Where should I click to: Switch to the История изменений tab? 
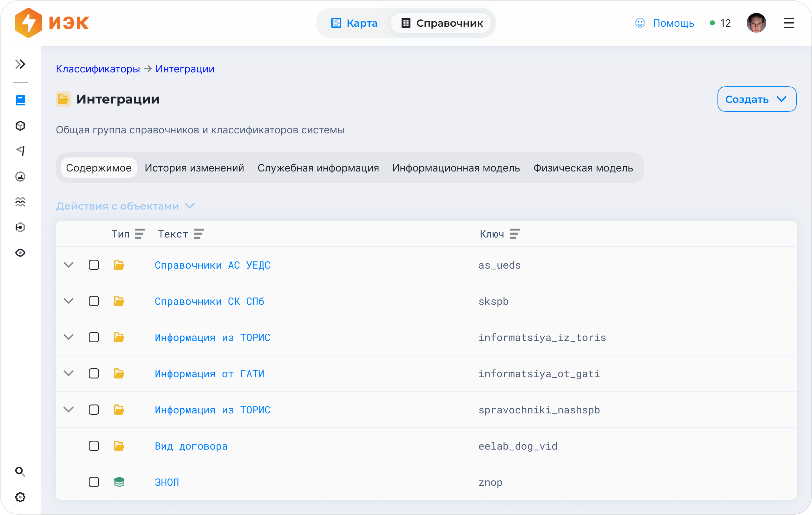tap(194, 168)
